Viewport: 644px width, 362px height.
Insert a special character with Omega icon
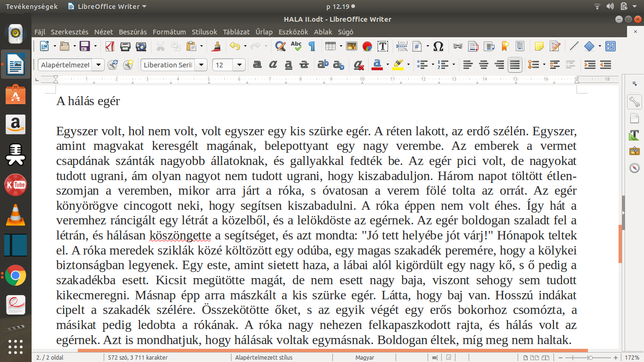click(x=438, y=46)
